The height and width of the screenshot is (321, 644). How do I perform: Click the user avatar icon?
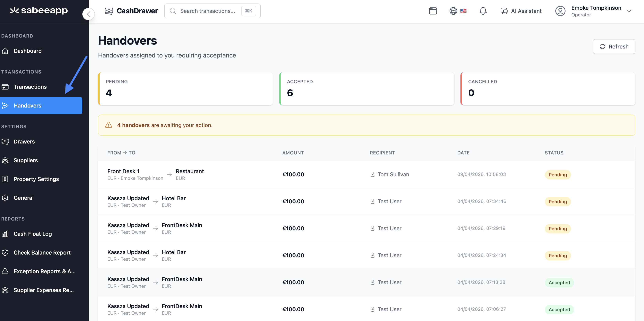(x=560, y=11)
